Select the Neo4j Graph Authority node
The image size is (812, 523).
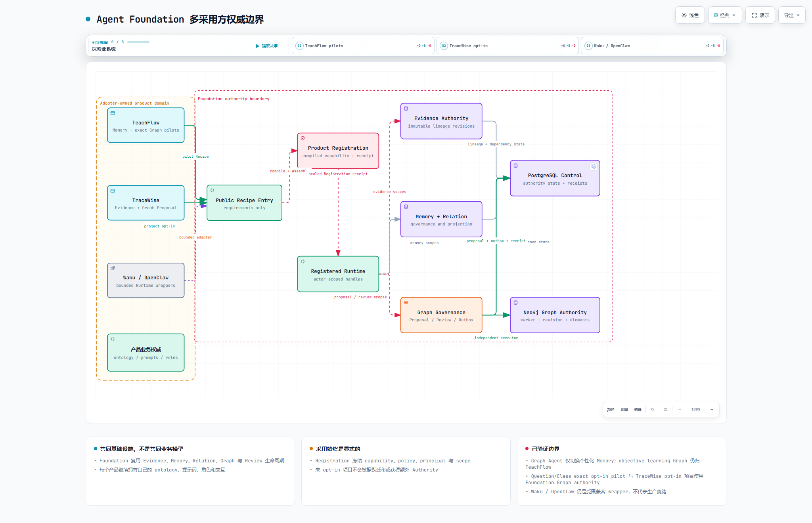pyautogui.click(x=555, y=315)
